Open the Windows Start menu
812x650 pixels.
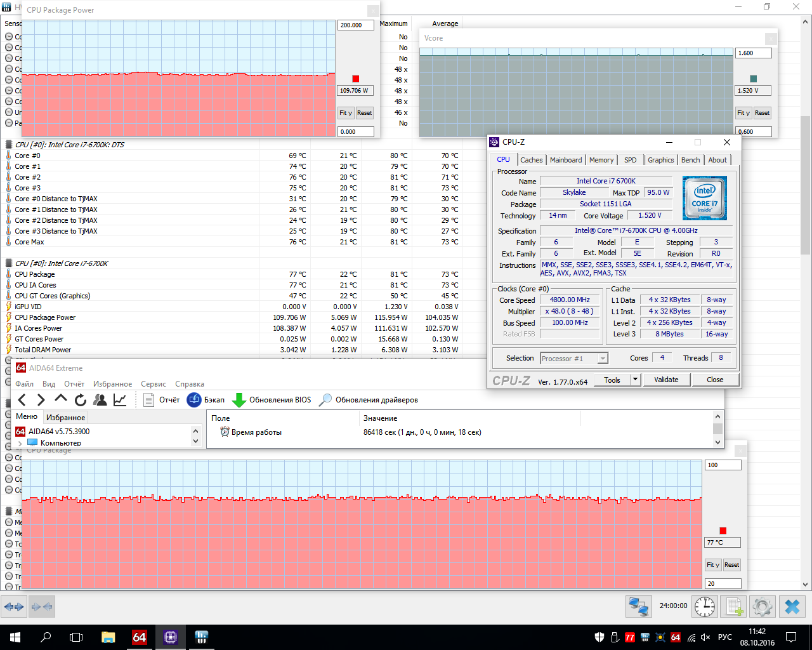tap(15, 637)
